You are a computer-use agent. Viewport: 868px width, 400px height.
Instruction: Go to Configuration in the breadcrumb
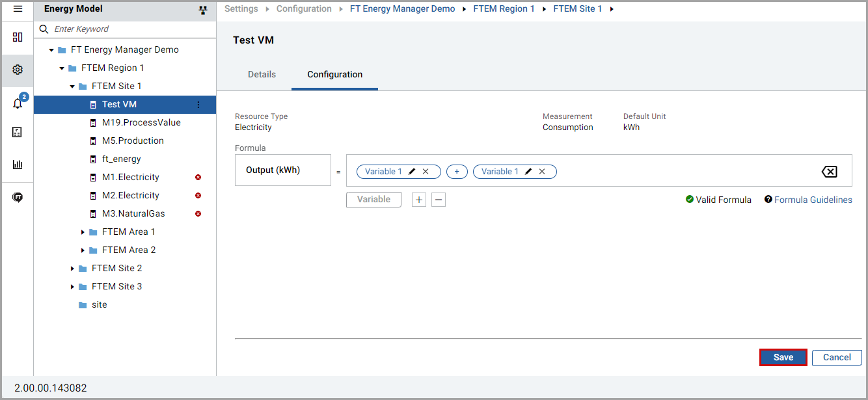coord(304,9)
